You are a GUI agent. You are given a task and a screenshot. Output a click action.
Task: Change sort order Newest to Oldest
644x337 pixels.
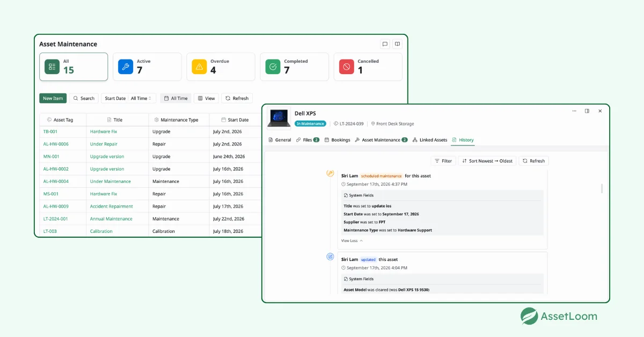point(487,161)
